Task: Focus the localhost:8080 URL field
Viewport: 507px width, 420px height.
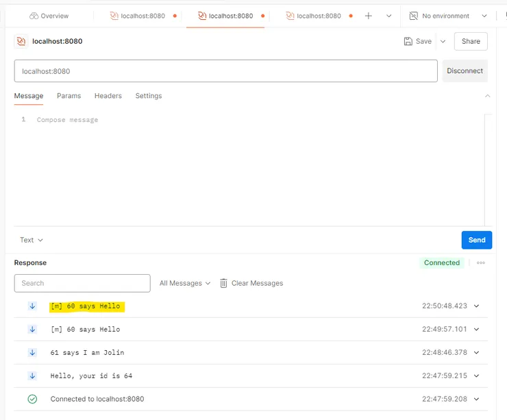Action: tap(225, 71)
